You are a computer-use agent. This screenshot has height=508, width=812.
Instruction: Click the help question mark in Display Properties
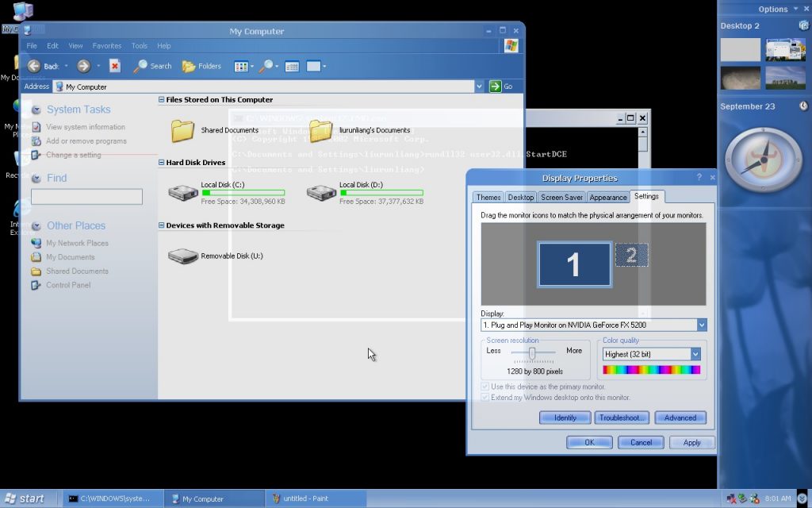[x=699, y=177]
